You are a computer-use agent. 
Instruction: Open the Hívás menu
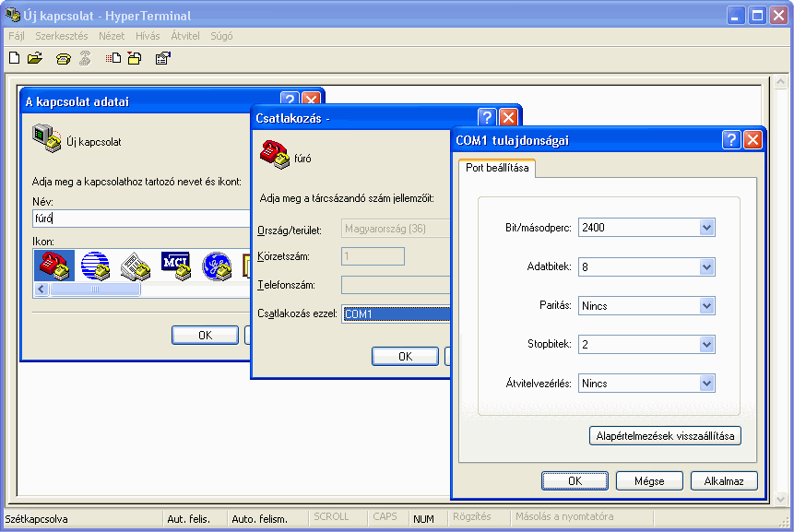(x=148, y=36)
